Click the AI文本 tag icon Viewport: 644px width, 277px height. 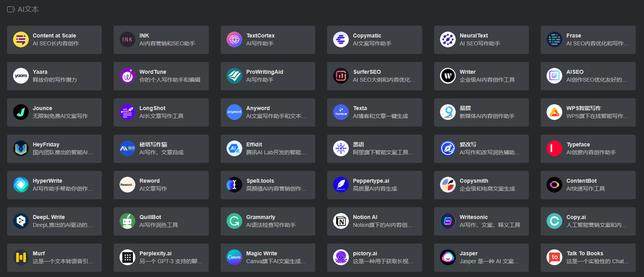[x=11, y=9]
